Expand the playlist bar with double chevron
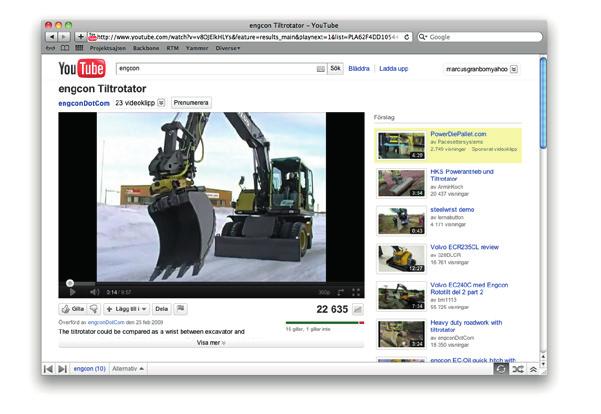The width and height of the screenshot is (601, 414). point(533,369)
